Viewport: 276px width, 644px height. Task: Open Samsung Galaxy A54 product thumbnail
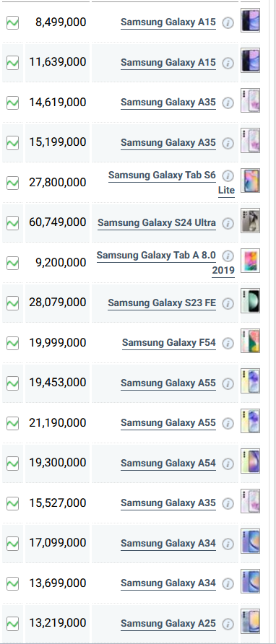pyautogui.click(x=250, y=463)
